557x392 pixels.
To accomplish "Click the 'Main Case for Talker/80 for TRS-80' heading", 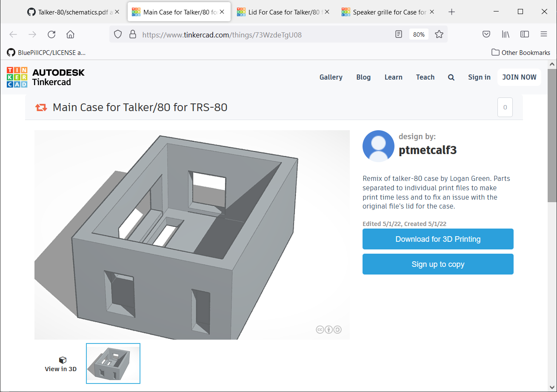I will click(x=140, y=107).
